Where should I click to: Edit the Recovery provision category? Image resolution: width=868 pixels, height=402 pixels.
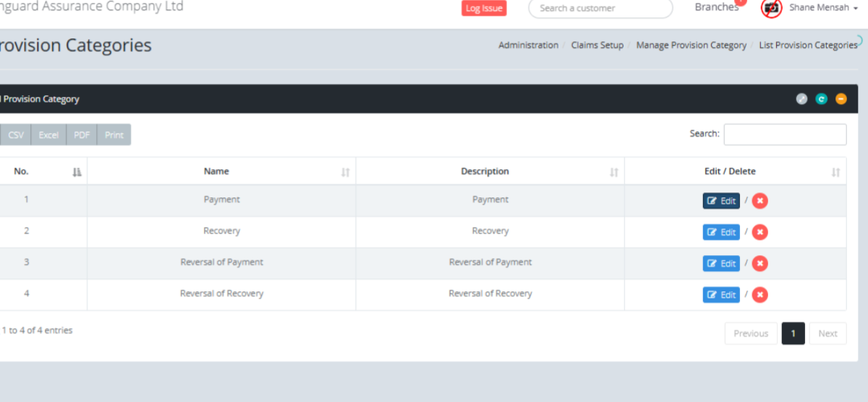720,232
